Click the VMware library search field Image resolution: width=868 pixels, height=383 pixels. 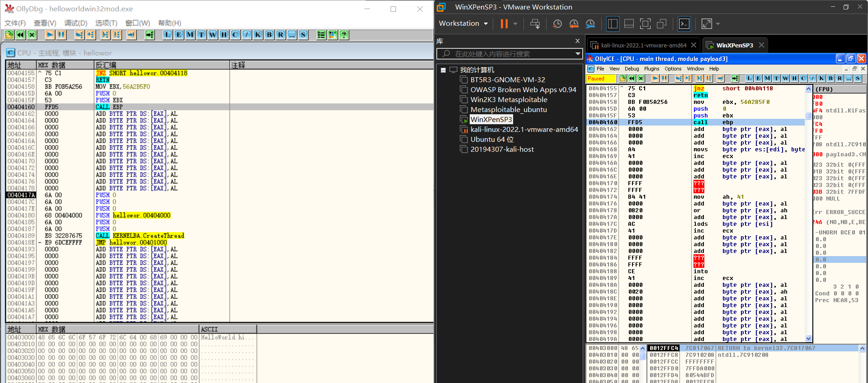(509, 54)
